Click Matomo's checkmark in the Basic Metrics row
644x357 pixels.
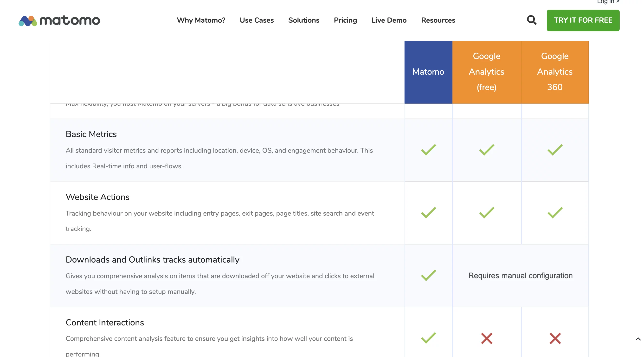[x=428, y=150]
